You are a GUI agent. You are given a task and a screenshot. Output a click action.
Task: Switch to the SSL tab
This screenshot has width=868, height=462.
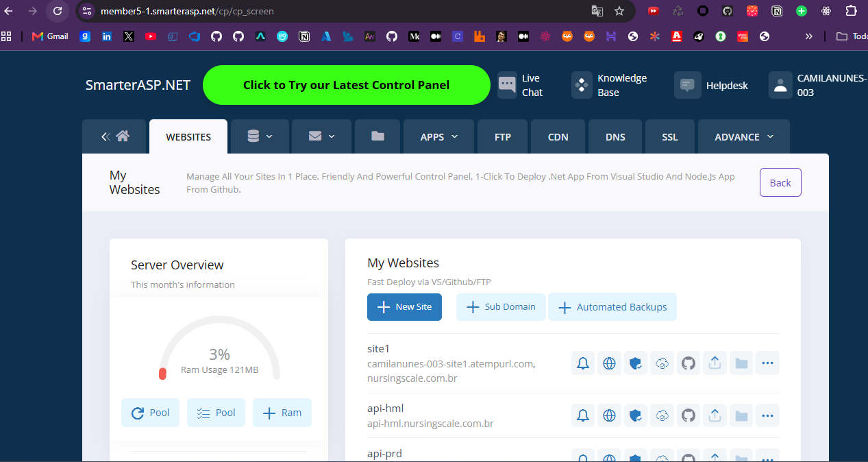[670, 136]
